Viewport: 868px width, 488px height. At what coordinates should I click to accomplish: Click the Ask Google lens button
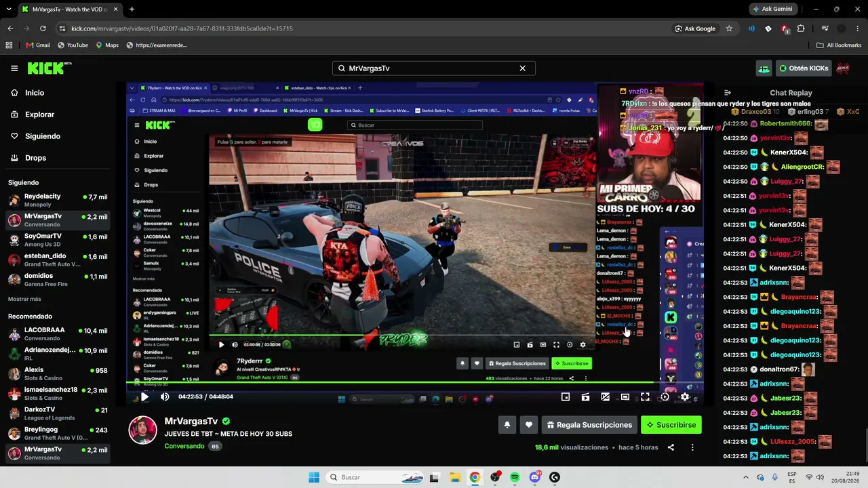point(695,28)
